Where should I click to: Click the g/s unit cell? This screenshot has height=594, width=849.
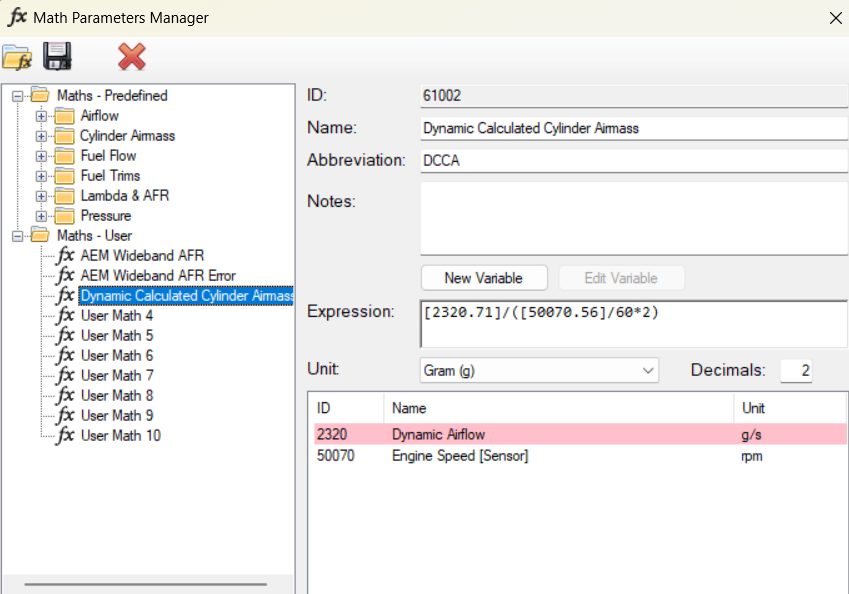pos(752,435)
